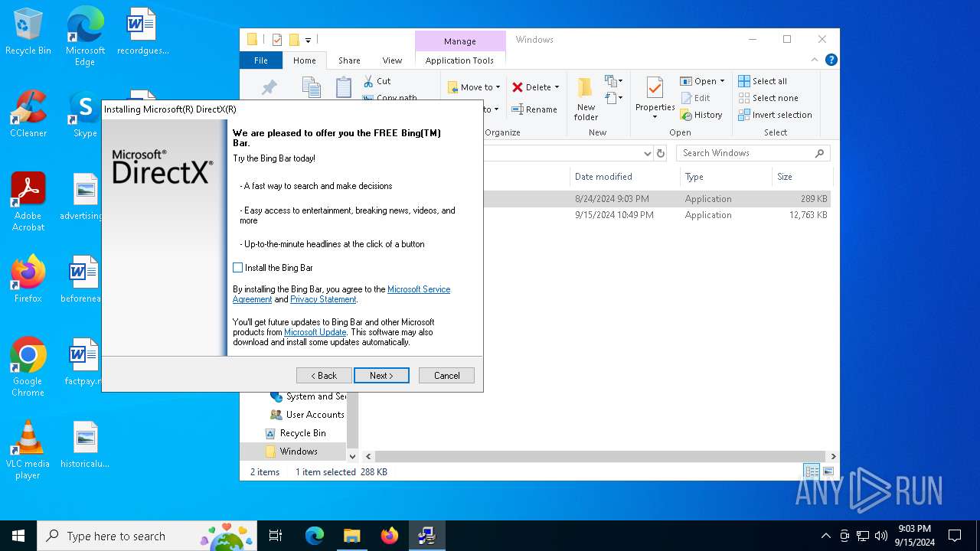Select the Manage contextual tab
Image resolution: width=980 pixels, height=551 pixels.
(x=460, y=41)
